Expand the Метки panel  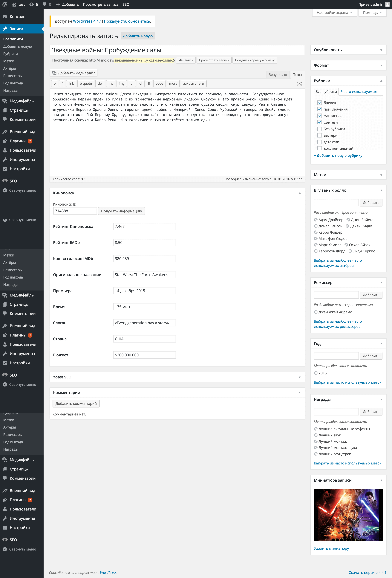[381, 175]
